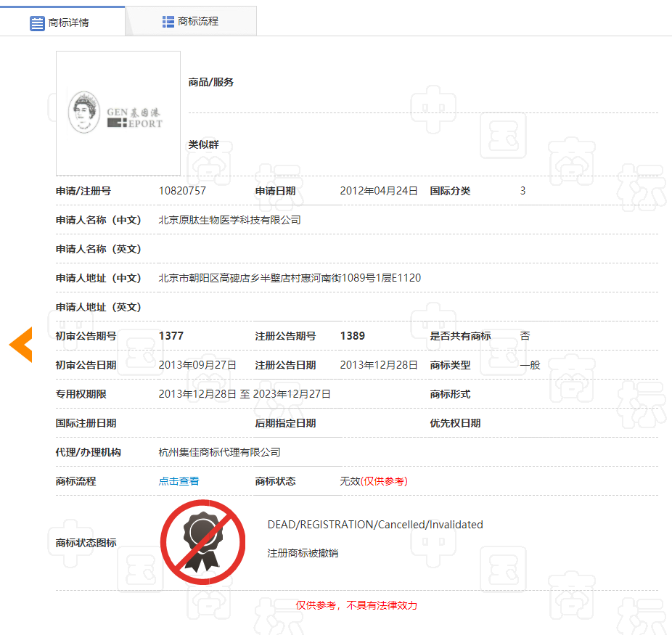Select DEAD/REGISTRATION/Cancelled/Invalidated text
The image size is (672, 635).
[375, 525]
